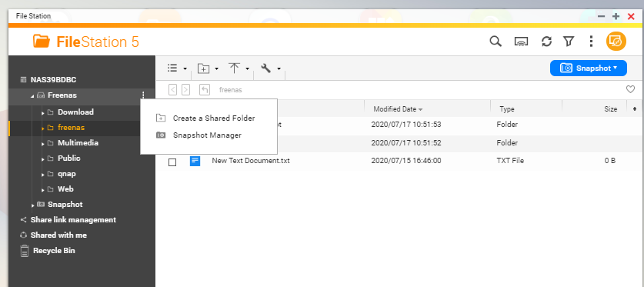Screen dimensions: 644x287
Task: Click date 2020/07/15 16:46:00 cell
Action: click(406, 161)
